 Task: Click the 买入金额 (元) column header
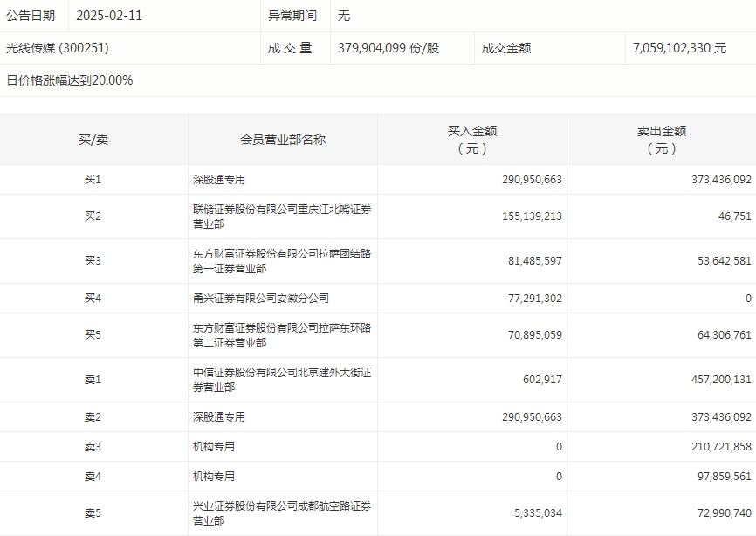(x=472, y=140)
